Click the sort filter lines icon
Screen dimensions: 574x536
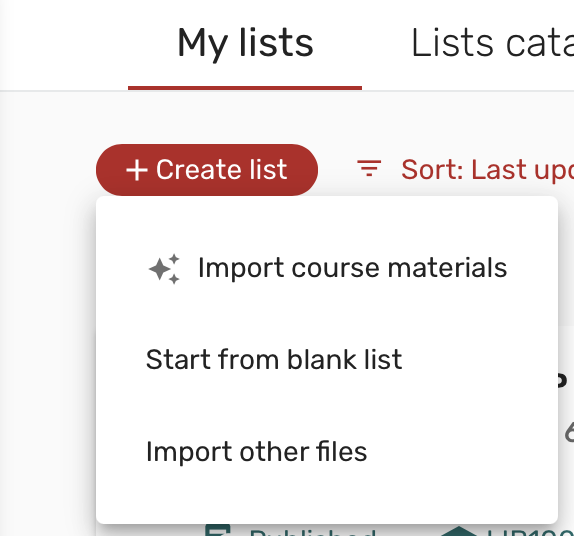[369, 168]
